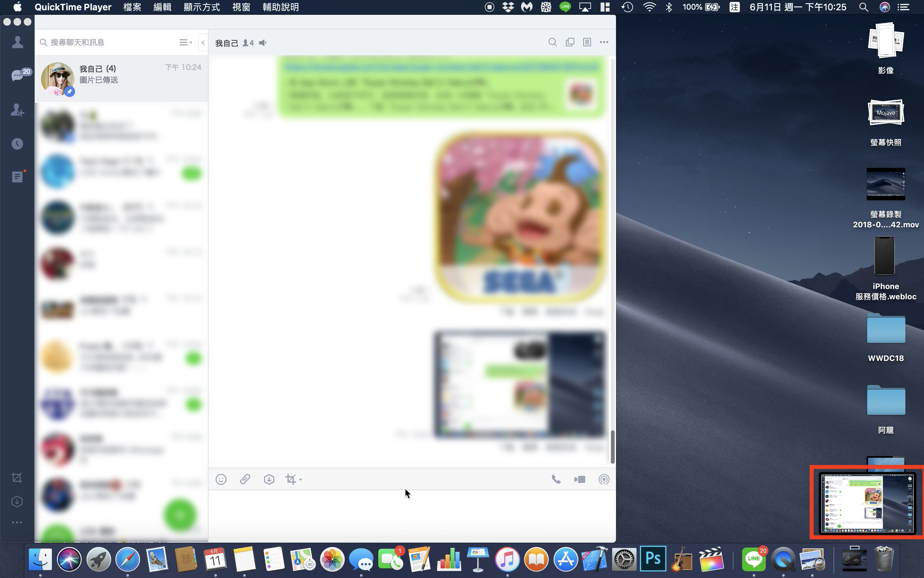This screenshot has height=578, width=924.
Task: Open the sidebar Keep download icon
Action: click(x=17, y=502)
